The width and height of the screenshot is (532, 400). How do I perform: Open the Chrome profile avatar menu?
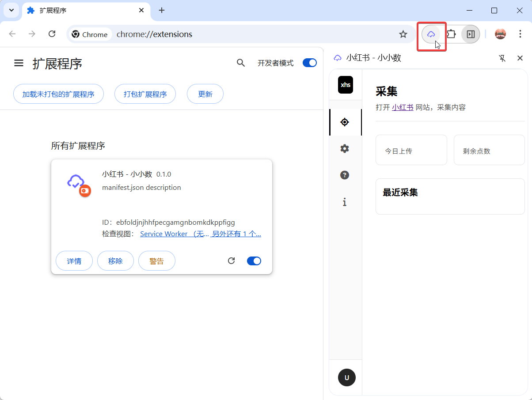(x=500, y=34)
